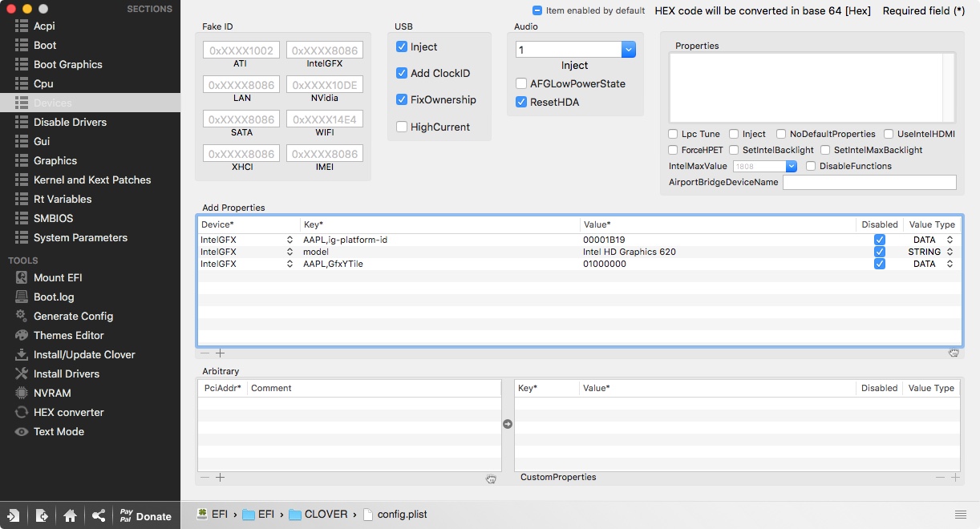Open the Mount EFI tool

[x=58, y=277]
